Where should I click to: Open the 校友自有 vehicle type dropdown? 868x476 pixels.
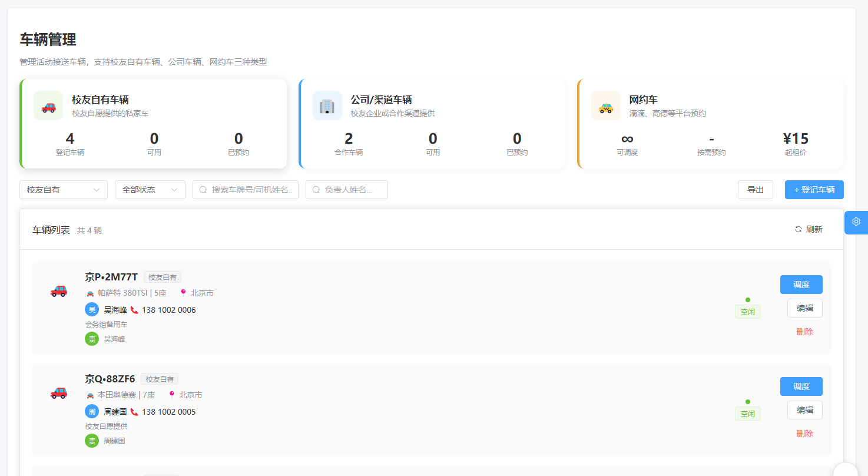pos(64,190)
